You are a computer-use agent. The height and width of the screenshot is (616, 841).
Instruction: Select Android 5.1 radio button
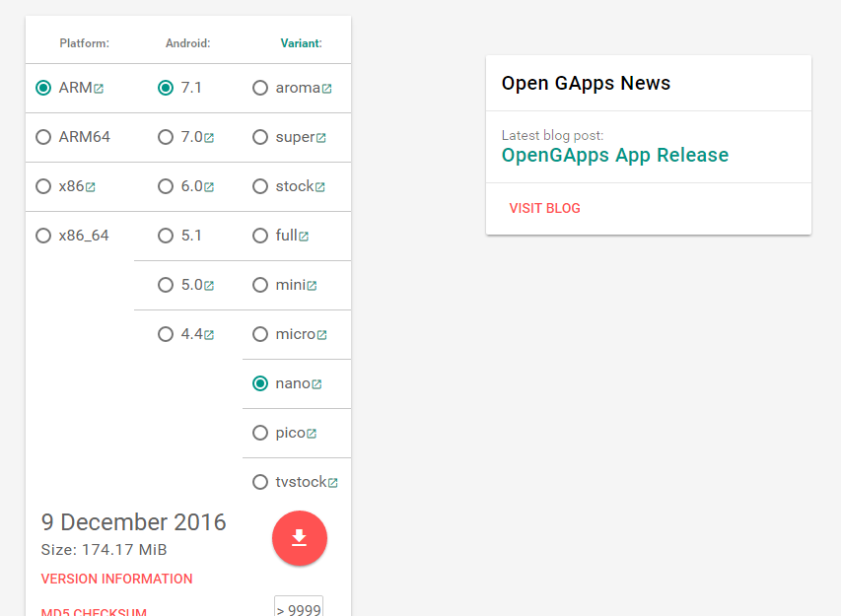tap(166, 236)
